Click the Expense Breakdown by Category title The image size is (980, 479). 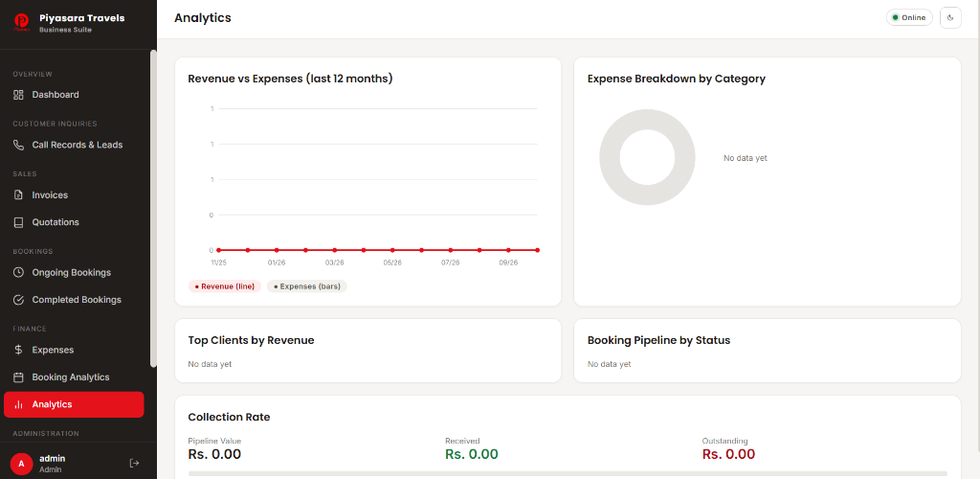[x=677, y=79]
